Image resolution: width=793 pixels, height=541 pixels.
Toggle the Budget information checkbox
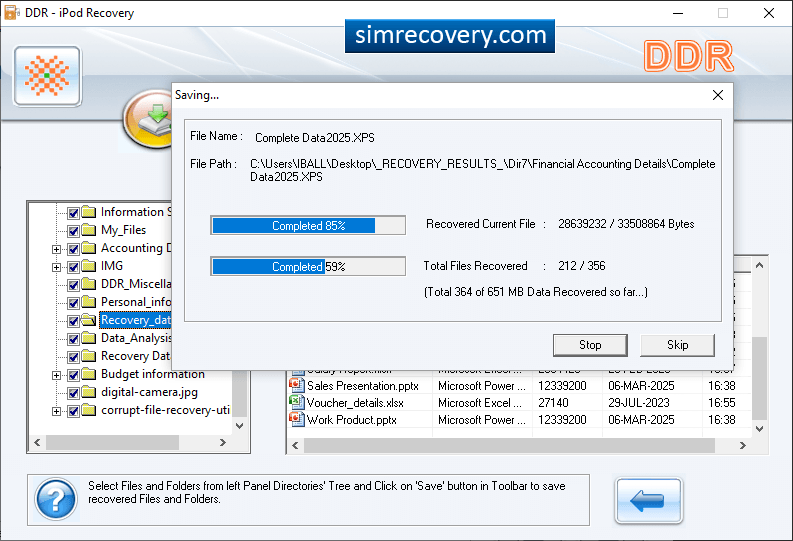73,375
